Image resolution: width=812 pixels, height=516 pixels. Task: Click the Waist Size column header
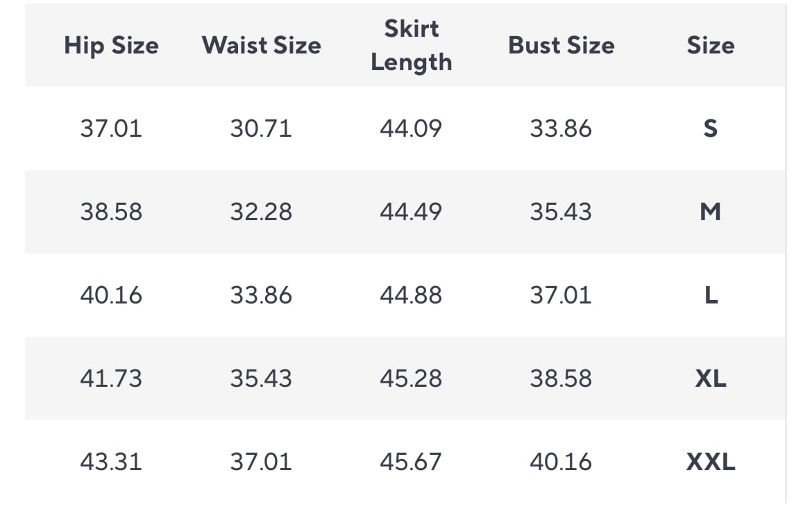tap(262, 46)
